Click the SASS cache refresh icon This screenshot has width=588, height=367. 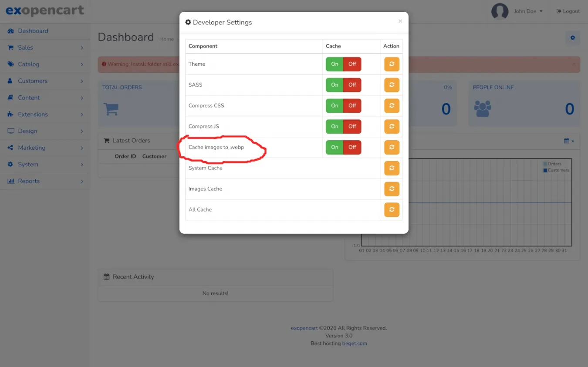point(392,85)
